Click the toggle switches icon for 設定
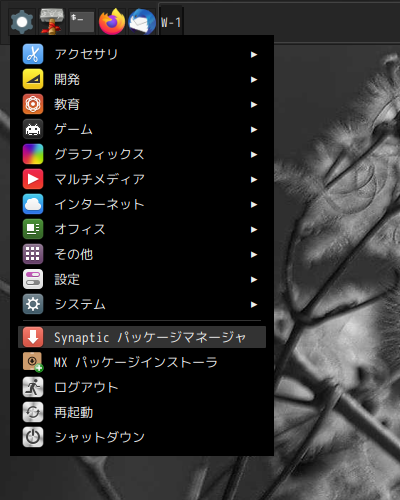The height and width of the screenshot is (500, 400). pos(33,279)
